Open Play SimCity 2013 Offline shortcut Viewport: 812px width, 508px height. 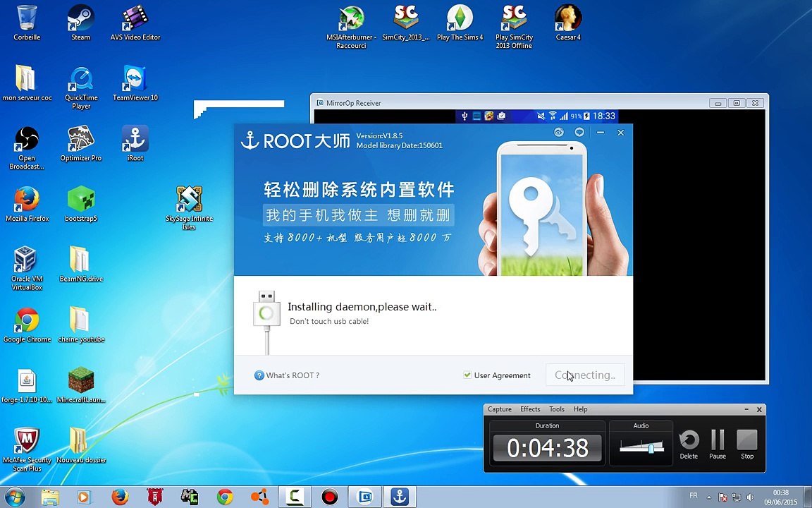[514, 27]
